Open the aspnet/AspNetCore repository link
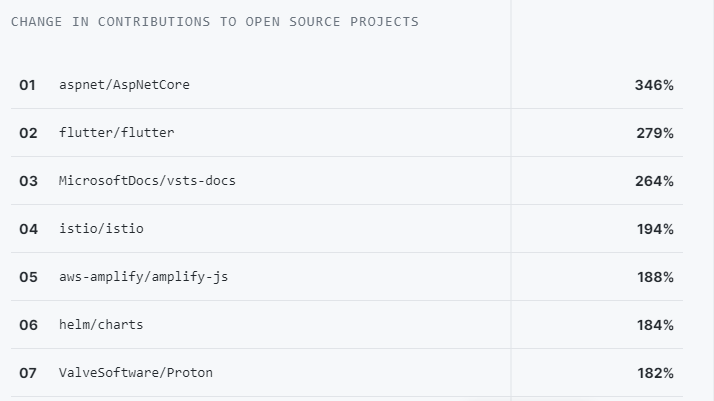The image size is (714, 401). tap(124, 85)
